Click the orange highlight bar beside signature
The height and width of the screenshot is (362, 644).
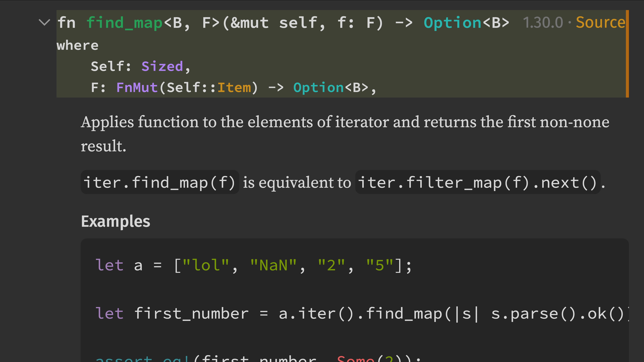point(627,54)
